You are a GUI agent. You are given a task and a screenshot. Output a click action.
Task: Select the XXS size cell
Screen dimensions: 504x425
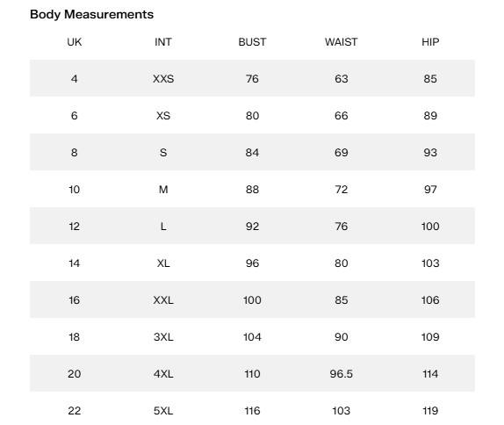tap(163, 79)
